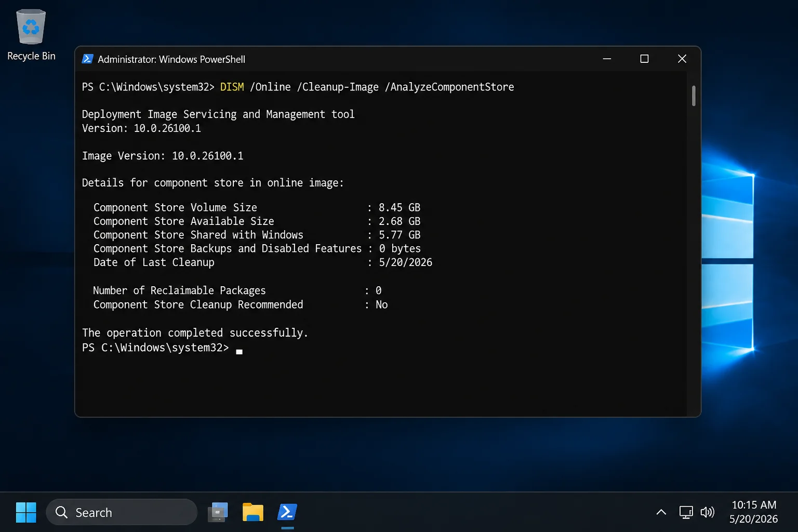Select the PowerShell taskbar icon

point(287,512)
